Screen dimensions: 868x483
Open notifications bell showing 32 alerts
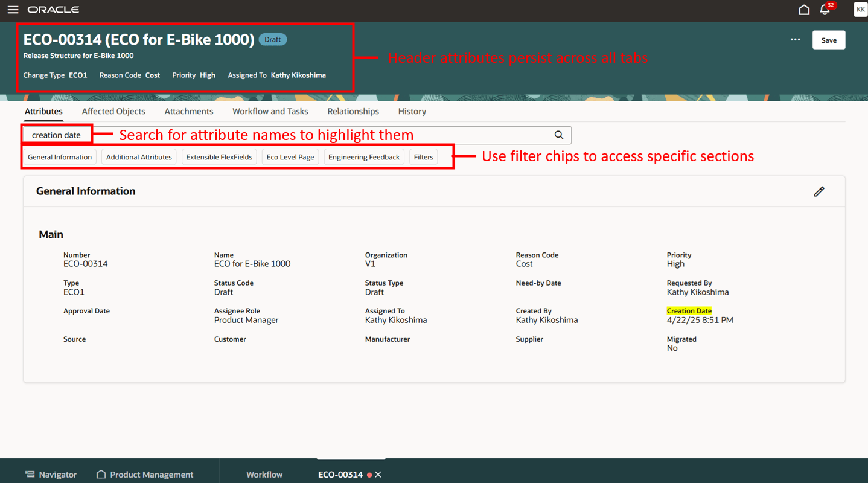[x=825, y=9]
